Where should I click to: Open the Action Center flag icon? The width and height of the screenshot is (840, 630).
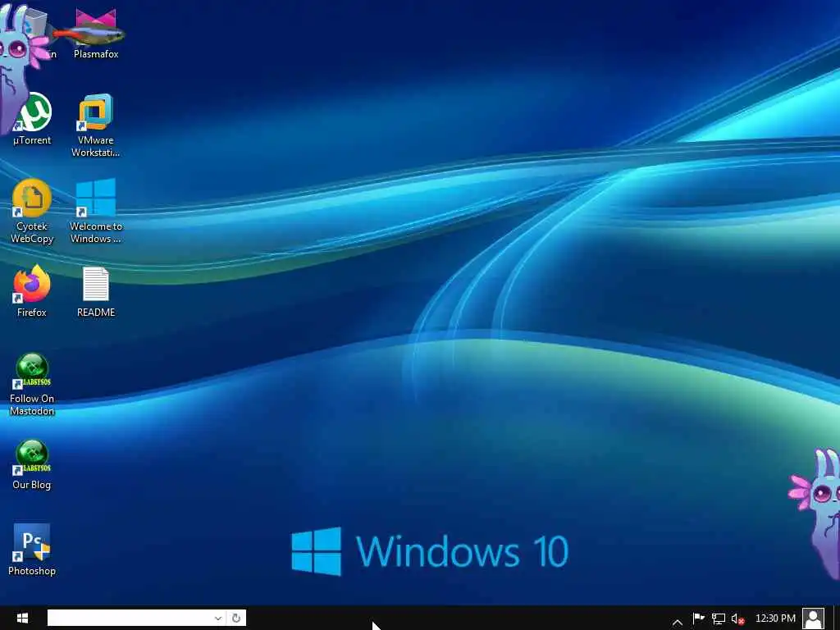pyautogui.click(x=699, y=619)
